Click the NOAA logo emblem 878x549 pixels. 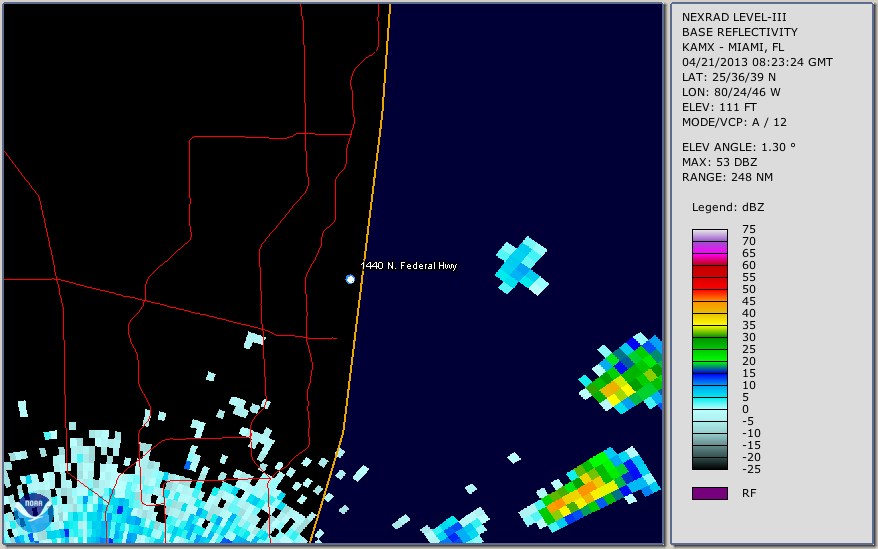coord(33,513)
